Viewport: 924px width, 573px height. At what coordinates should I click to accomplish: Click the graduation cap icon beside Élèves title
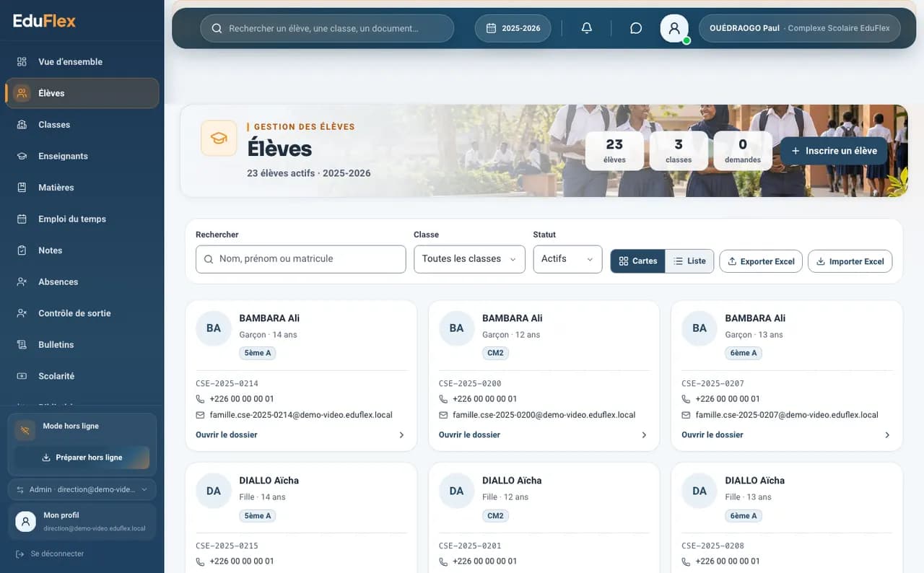point(219,138)
